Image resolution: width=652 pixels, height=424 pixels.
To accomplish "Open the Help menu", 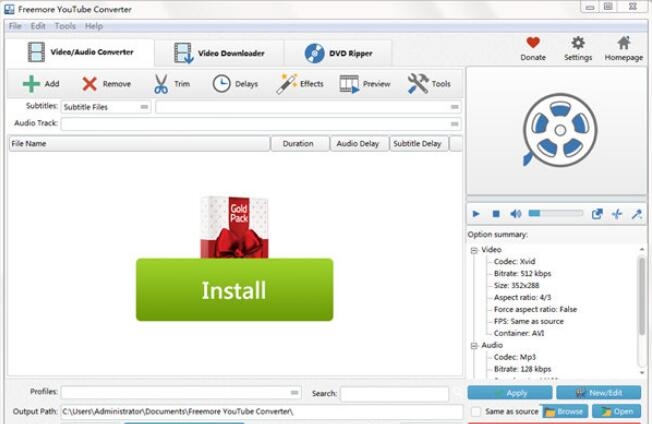I will pos(94,26).
